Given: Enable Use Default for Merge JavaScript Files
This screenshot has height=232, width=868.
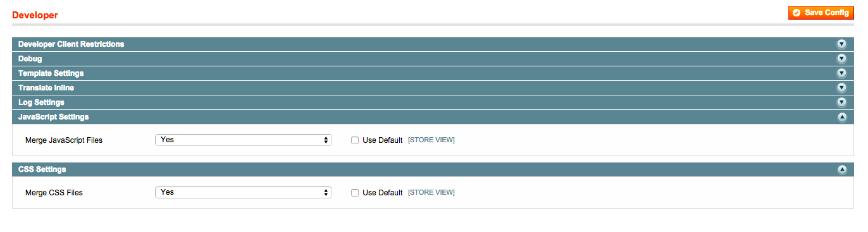Looking at the screenshot, I should (x=355, y=140).
